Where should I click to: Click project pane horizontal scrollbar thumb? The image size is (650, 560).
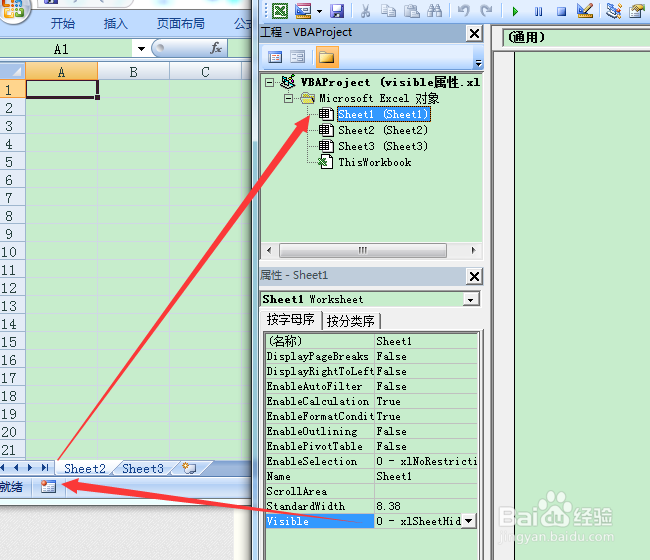click(363, 250)
